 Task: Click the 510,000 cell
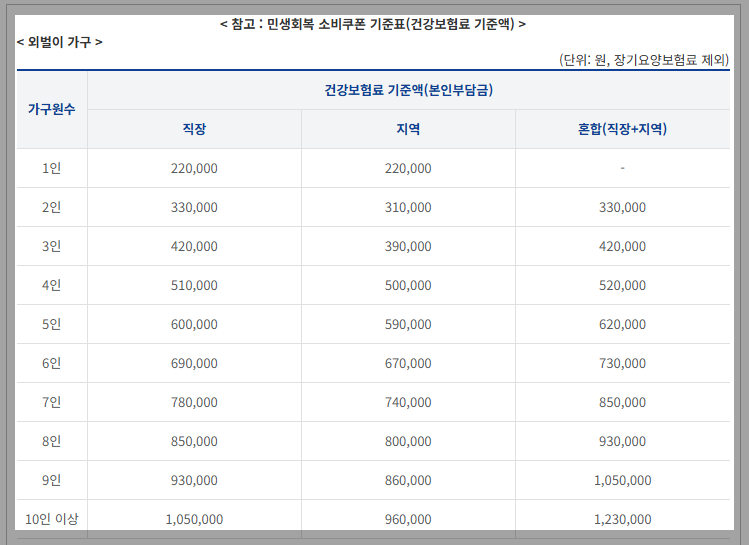[x=194, y=285]
